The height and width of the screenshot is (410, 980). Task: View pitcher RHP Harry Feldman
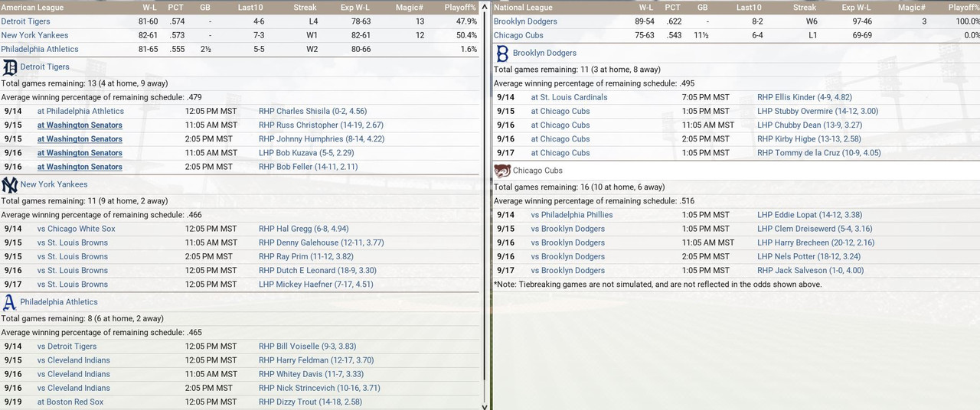316,360
